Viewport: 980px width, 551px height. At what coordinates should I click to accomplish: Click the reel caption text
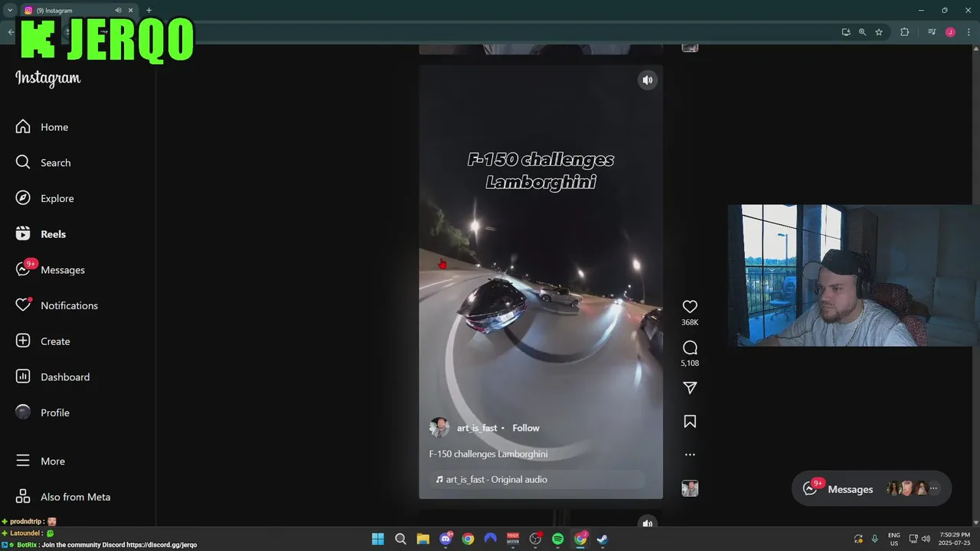pos(488,454)
